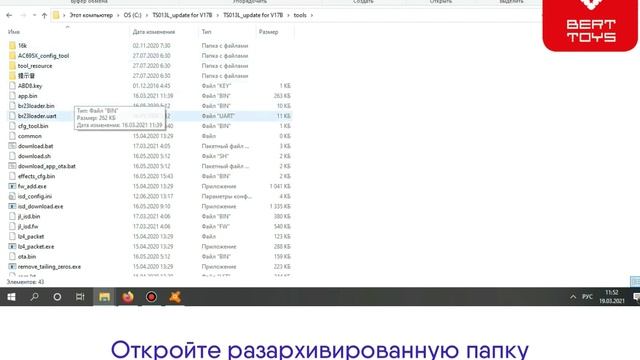Sort by the Тип column header

(207, 32)
